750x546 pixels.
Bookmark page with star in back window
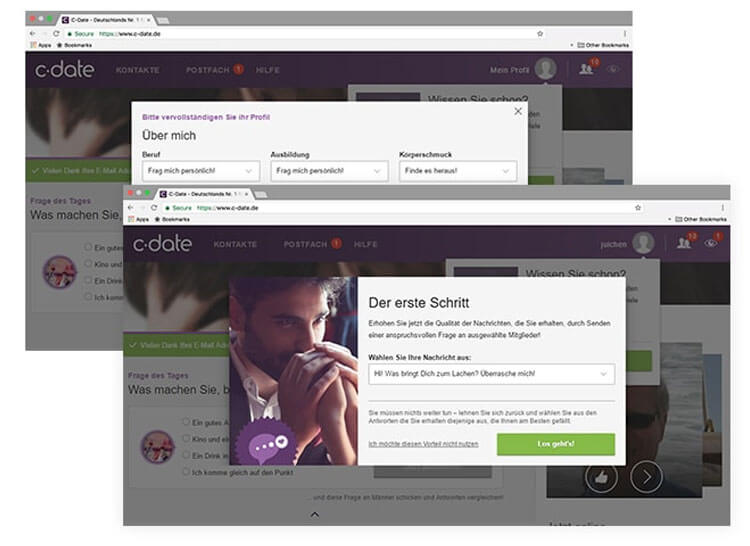(x=540, y=33)
